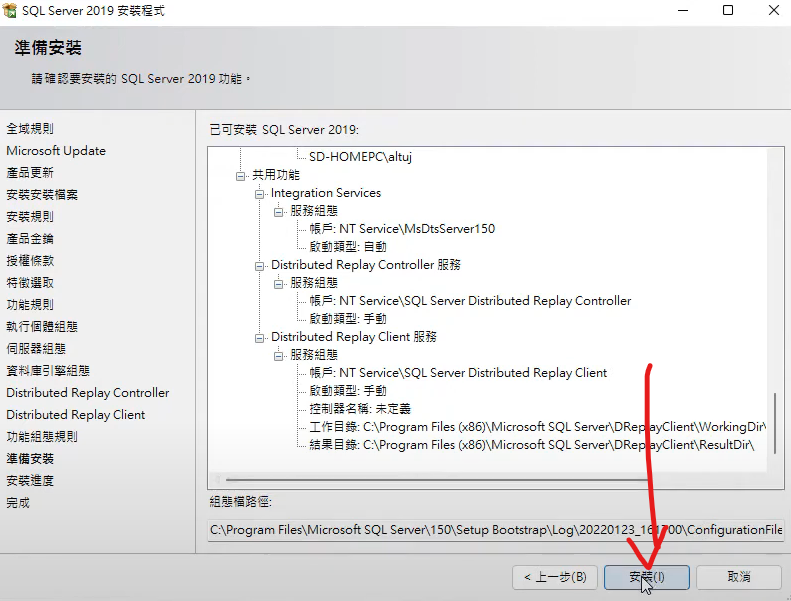
Task: Click 安裝安裝檔案 step in sidebar
Action: pos(42,195)
